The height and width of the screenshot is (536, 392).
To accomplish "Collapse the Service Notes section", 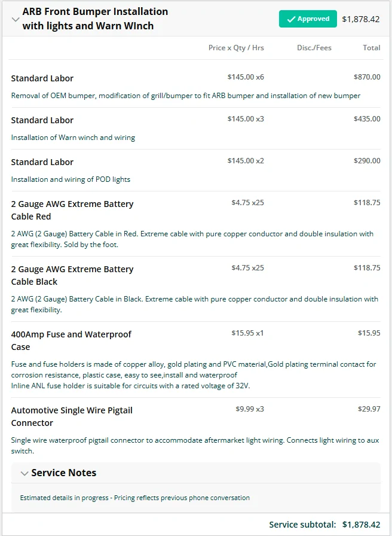I will [x=24, y=473].
